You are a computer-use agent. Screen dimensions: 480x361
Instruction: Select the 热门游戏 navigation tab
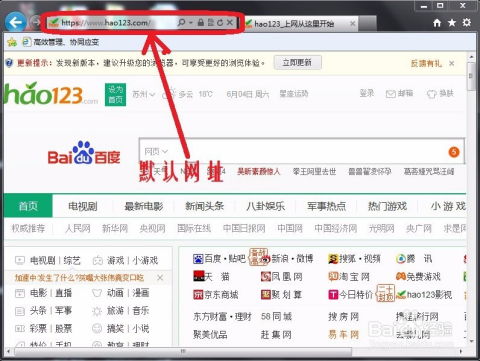387,206
